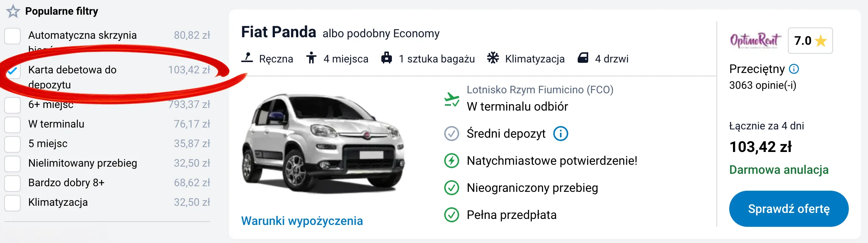
Task: Check the Nielimitowany przebieg filter
Action: point(12,164)
